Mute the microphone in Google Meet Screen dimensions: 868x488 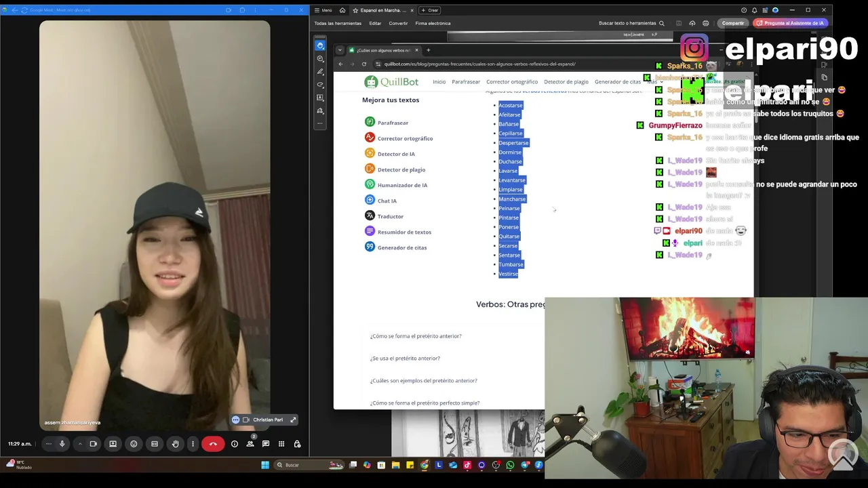click(62, 444)
